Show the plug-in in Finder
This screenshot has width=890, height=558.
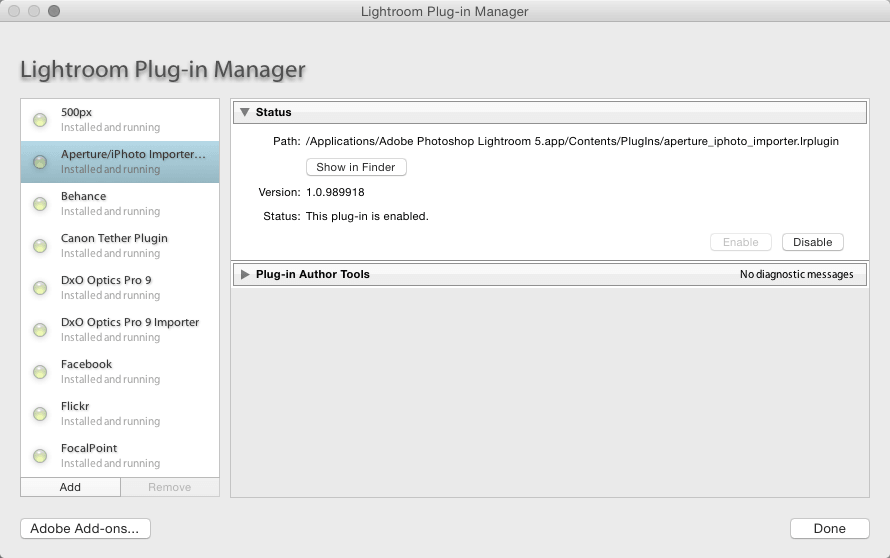pyautogui.click(x=356, y=167)
